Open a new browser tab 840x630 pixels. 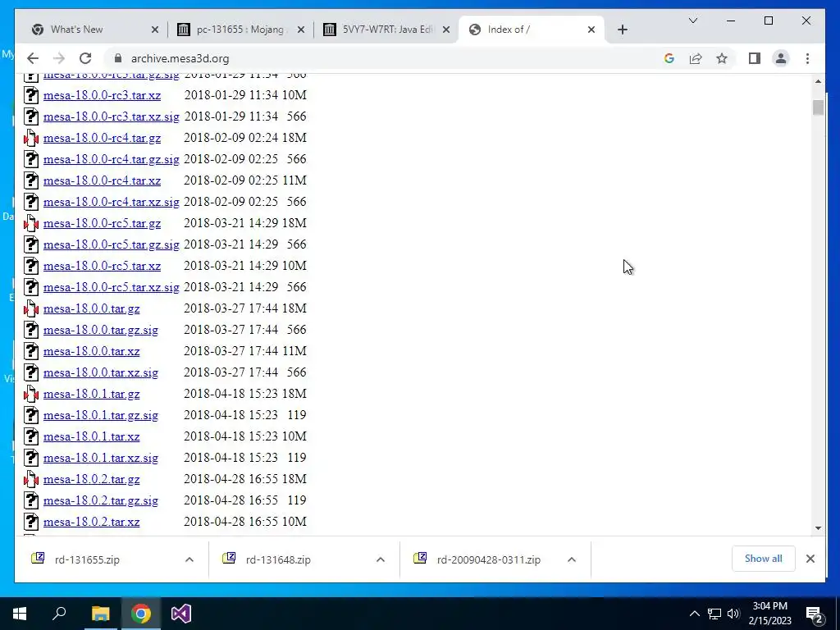click(x=622, y=30)
